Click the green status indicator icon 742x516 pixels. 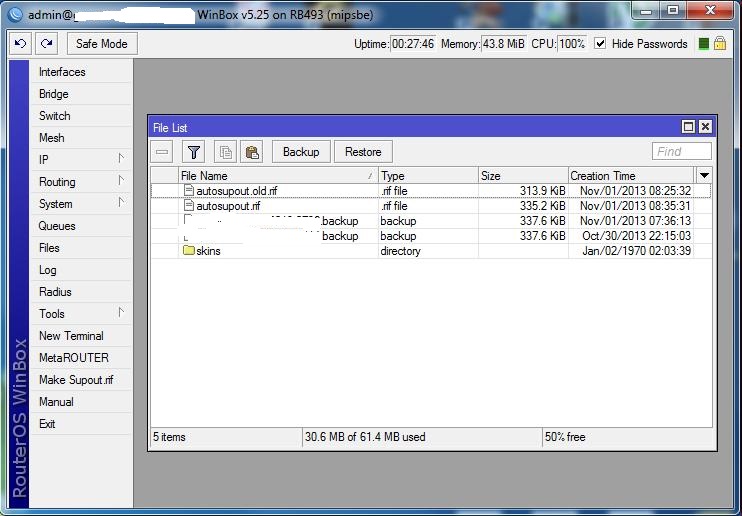704,44
